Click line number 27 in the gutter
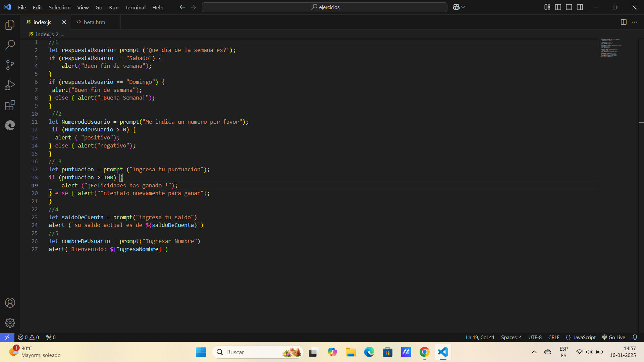 coord(35,249)
